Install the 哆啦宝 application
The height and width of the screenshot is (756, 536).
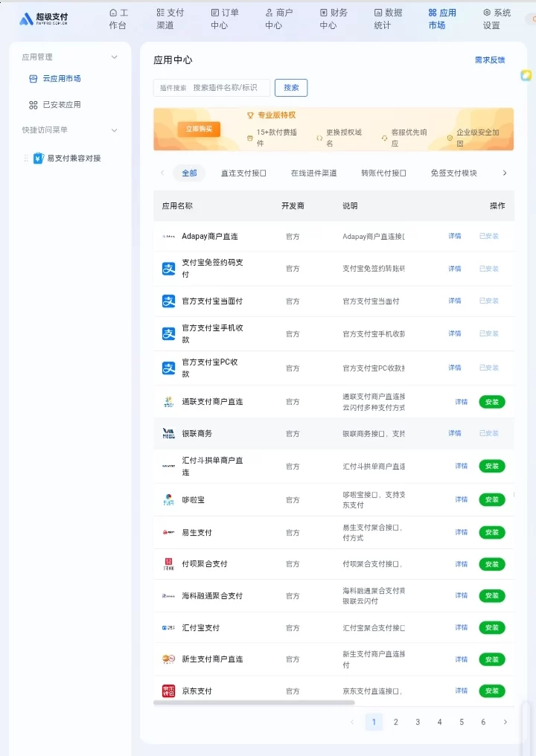[491, 500]
